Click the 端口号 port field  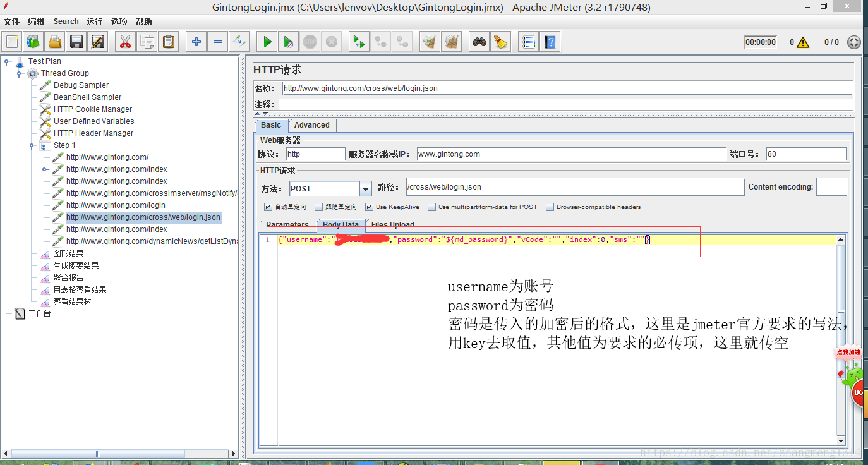coord(805,154)
